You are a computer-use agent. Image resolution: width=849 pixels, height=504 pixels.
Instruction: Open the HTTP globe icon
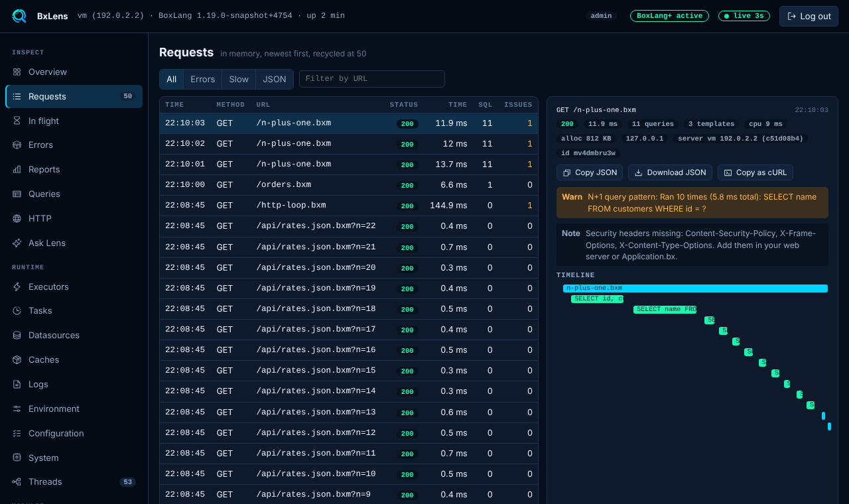[17, 218]
